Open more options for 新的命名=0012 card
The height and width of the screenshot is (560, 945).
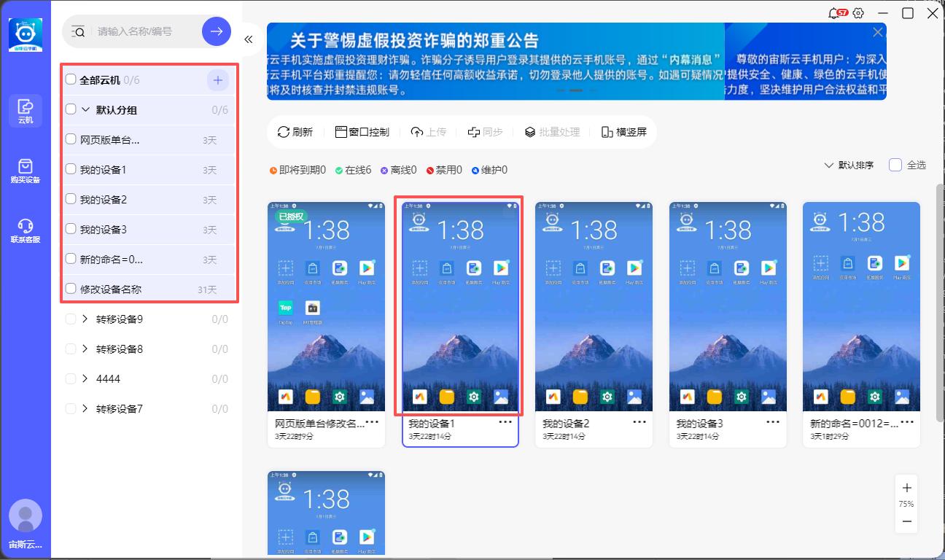coord(907,422)
